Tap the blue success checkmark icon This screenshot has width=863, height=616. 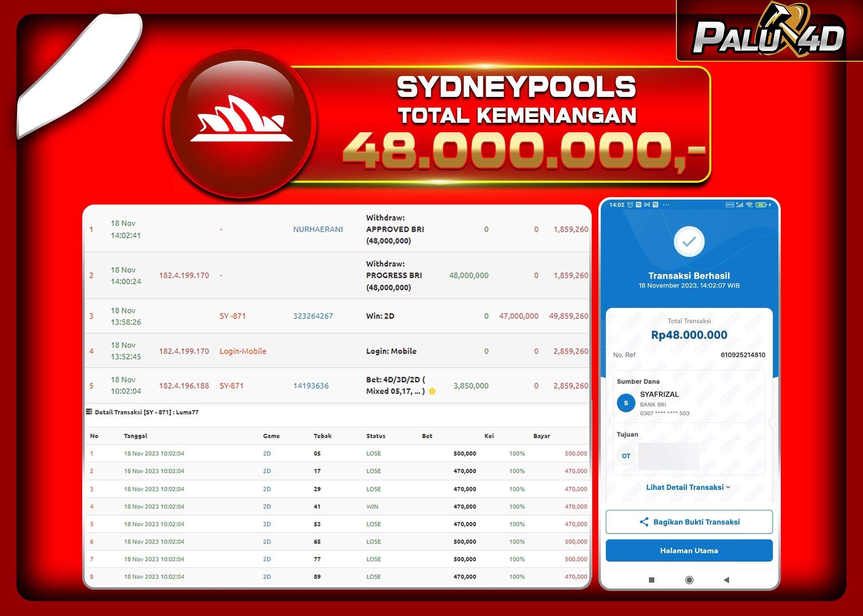689,241
